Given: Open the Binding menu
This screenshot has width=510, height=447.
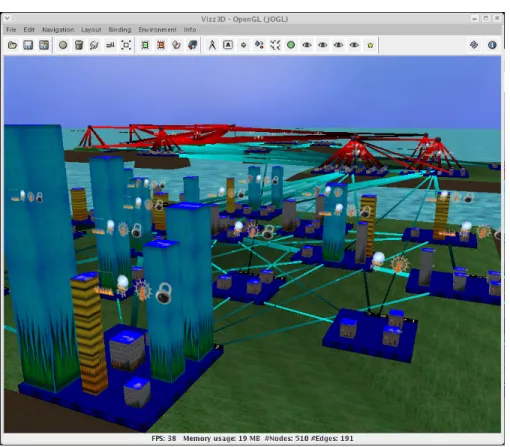Looking at the screenshot, I should click(x=120, y=30).
